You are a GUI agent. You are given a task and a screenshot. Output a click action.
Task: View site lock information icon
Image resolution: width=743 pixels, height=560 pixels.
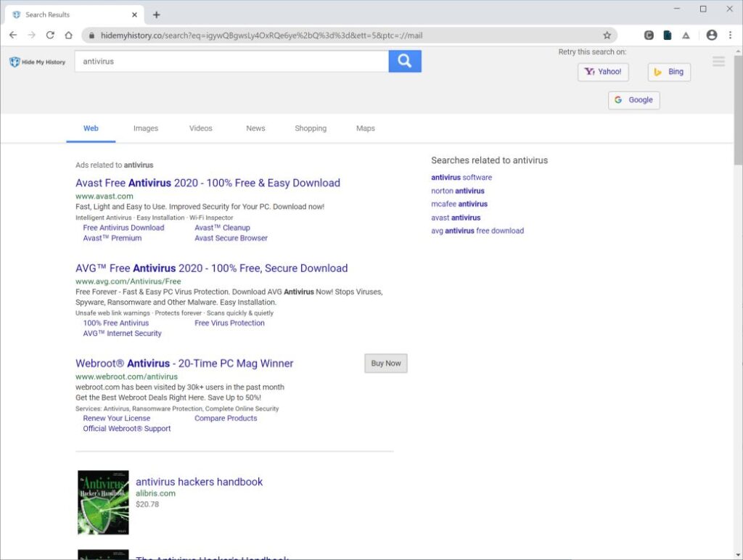[91, 35]
